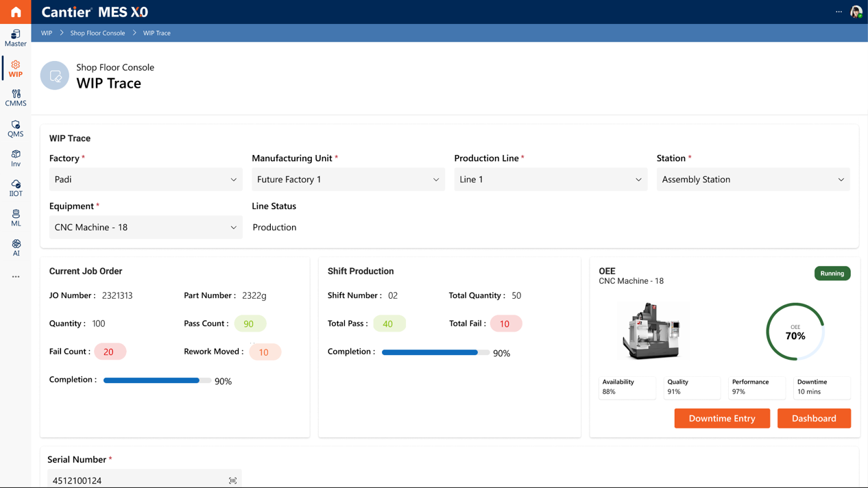Open the top bar more options ellipsis

coord(839,12)
